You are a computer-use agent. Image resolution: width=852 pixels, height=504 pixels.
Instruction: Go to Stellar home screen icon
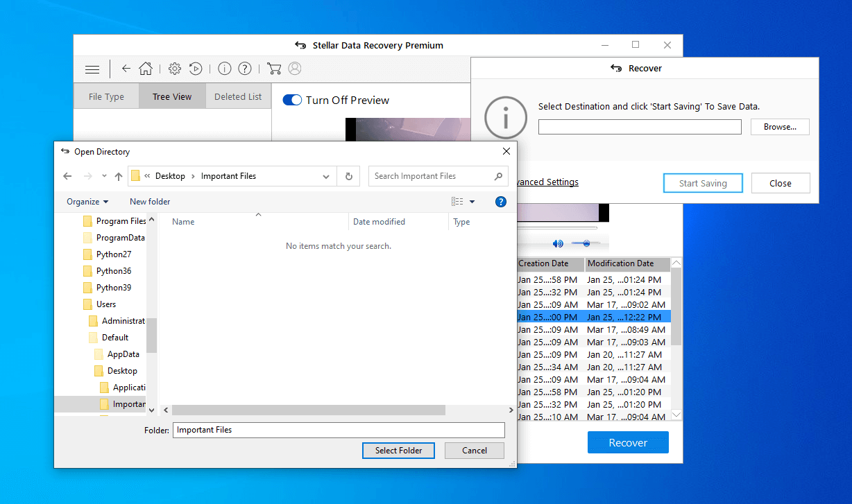point(146,69)
